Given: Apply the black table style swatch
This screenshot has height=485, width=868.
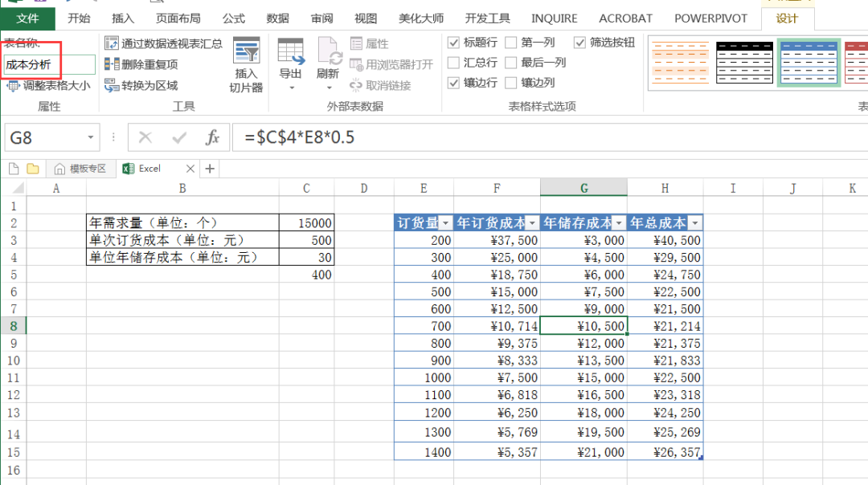Looking at the screenshot, I should coord(744,63).
